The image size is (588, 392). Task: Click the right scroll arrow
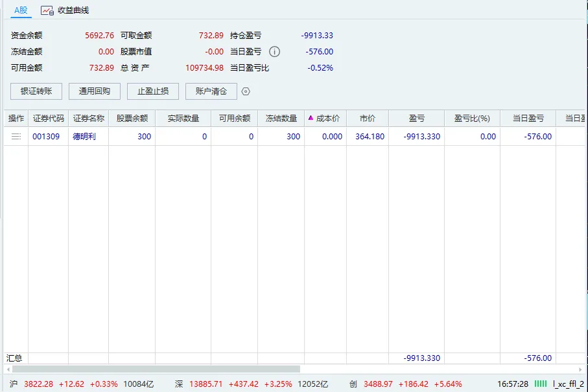(580, 369)
